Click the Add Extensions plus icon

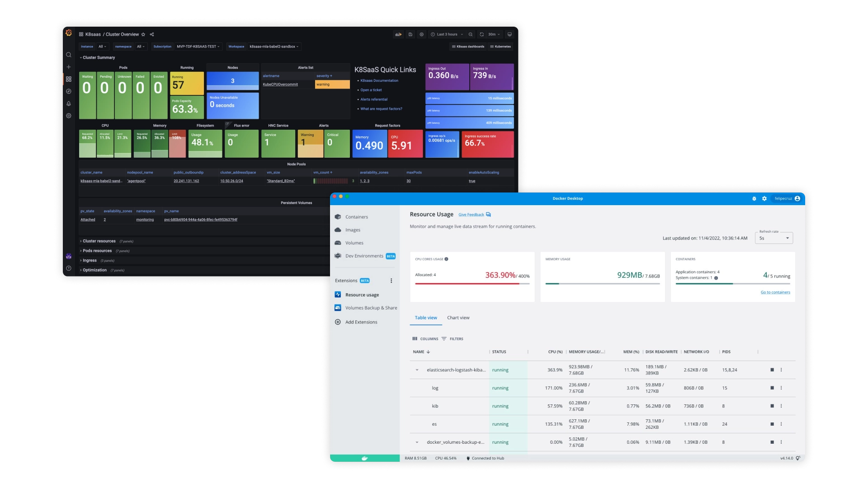338,322
